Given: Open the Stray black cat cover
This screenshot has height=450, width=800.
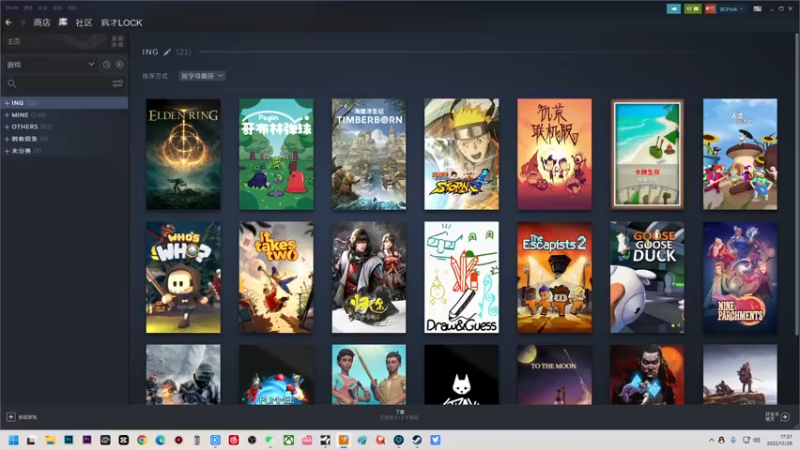Looking at the screenshot, I should (462, 374).
